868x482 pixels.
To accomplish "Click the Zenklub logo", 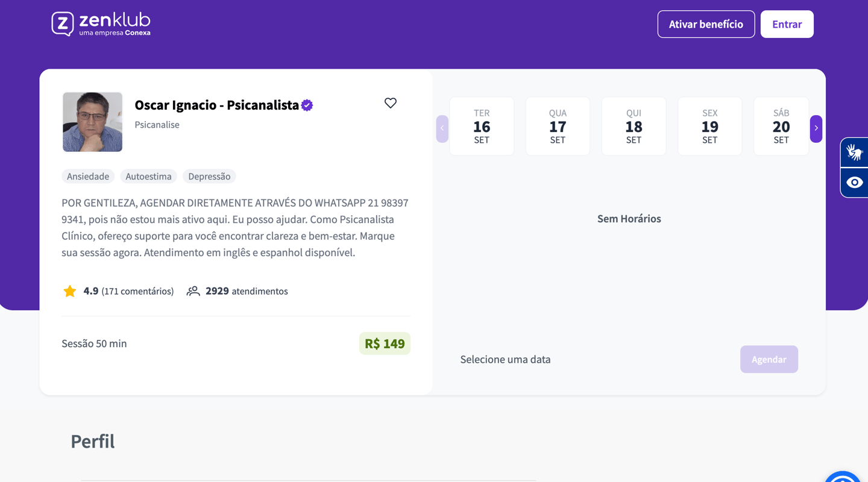I will [101, 24].
